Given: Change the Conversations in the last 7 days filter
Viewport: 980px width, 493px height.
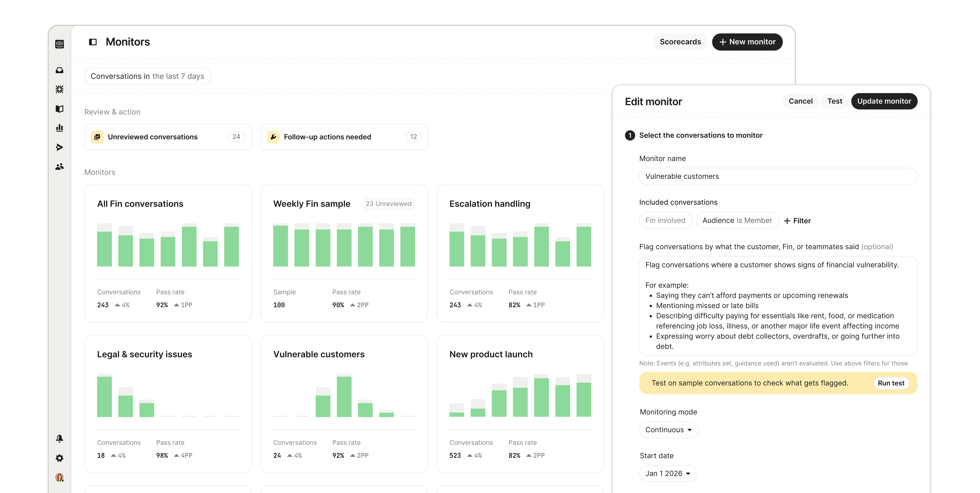Looking at the screenshot, I should [148, 76].
